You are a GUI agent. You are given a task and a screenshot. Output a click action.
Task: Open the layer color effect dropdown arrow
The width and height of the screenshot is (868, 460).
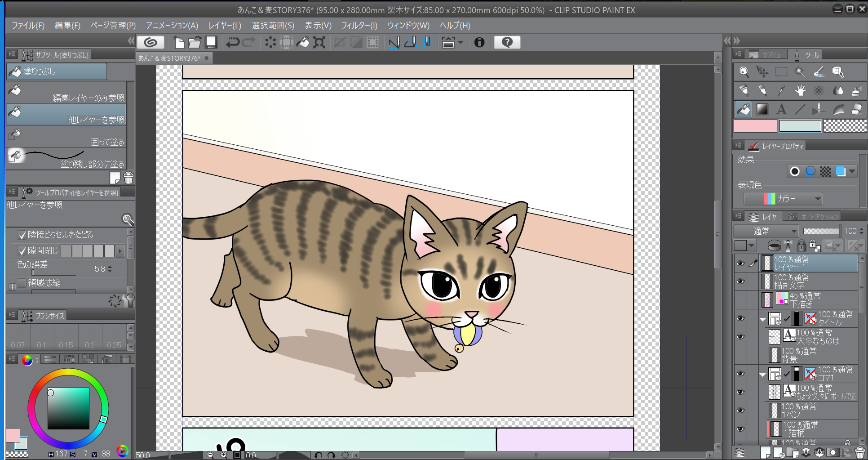click(852, 171)
